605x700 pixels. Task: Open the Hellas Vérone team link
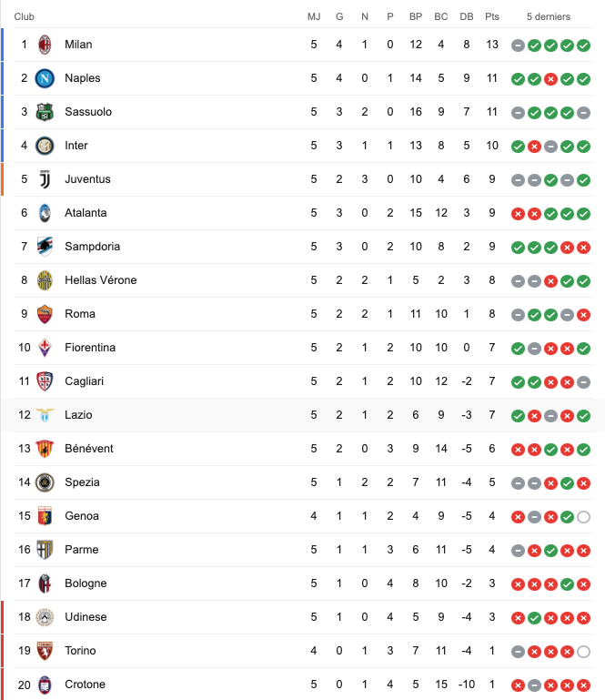101,280
